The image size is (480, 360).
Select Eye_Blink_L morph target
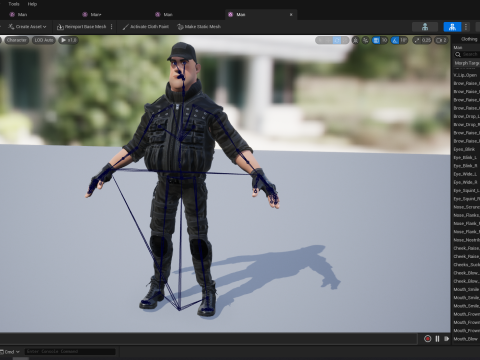coord(466,157)
